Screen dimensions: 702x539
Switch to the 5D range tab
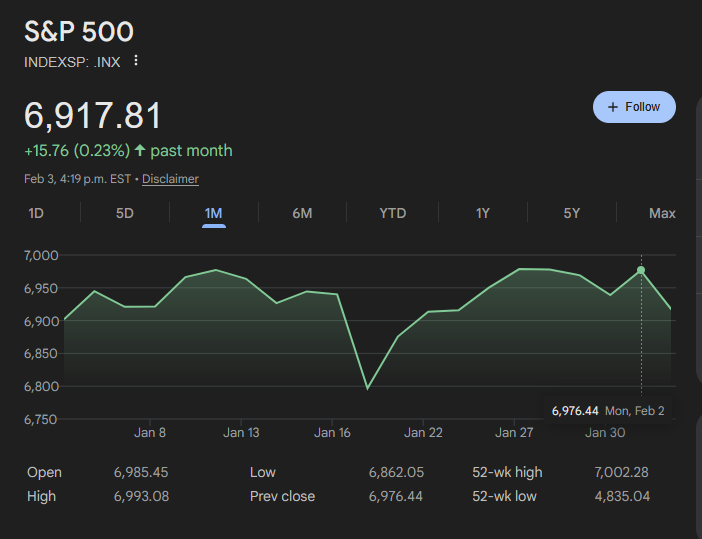pos(125,213)
